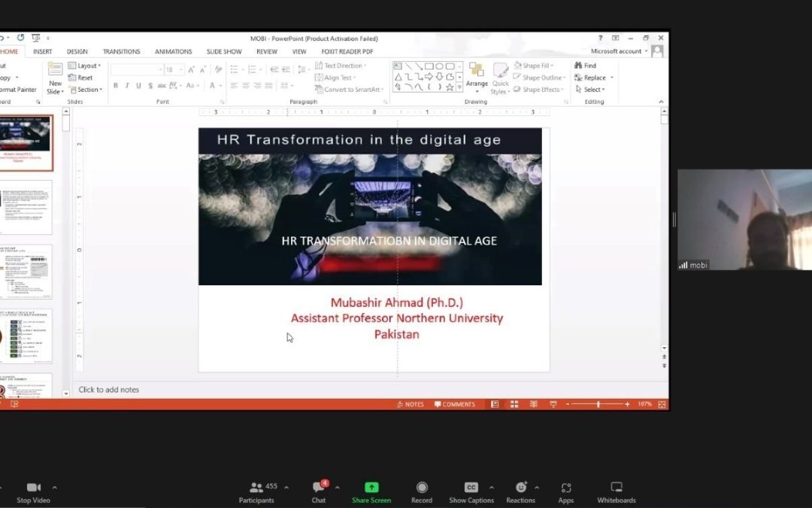The width and height of the screenshot is (812, 508).
Task: Click Reset in the Slides group
Action: 85,78
